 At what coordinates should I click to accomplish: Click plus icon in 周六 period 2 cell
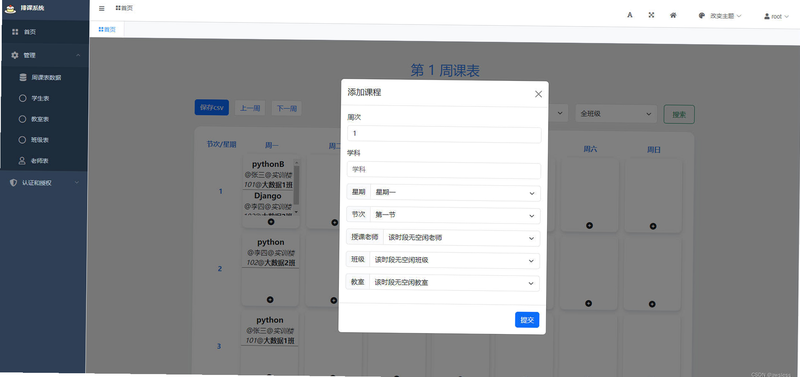(x=588, y=304)
